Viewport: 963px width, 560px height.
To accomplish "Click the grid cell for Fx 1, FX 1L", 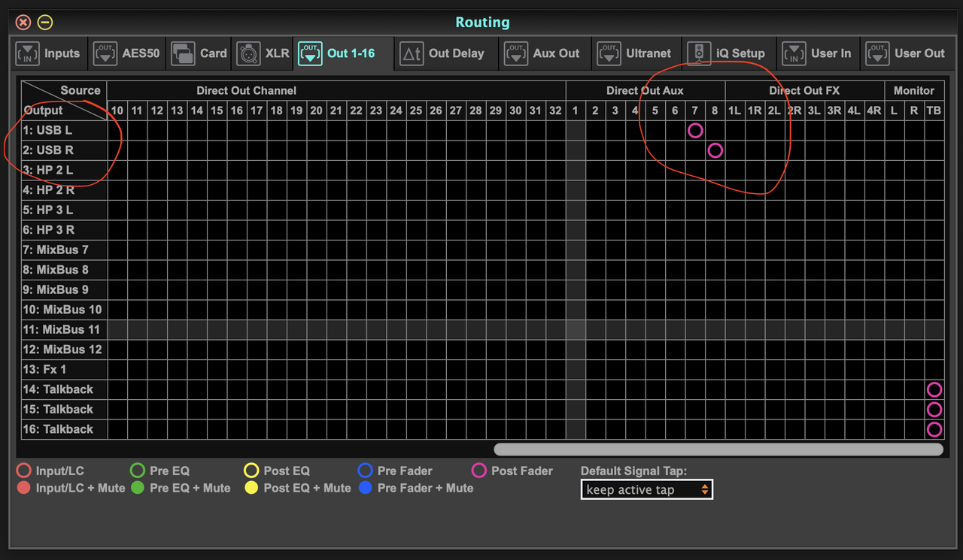I will 735,369.
